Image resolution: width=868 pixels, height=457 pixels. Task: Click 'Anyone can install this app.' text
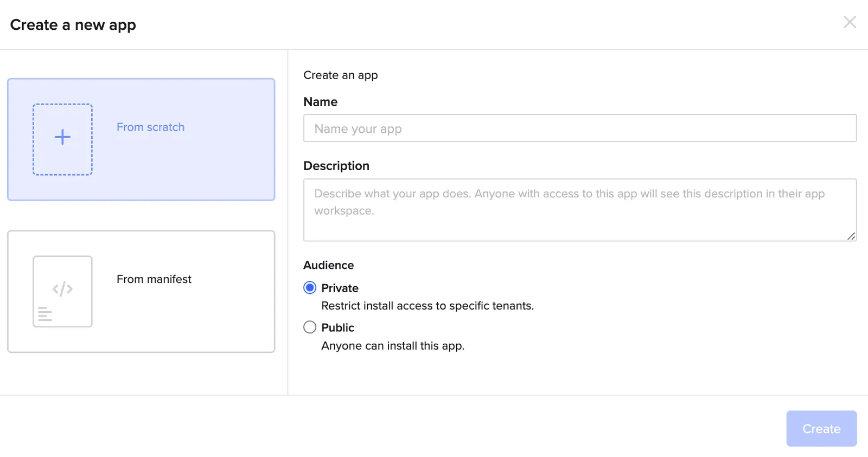tap(393, 346)
